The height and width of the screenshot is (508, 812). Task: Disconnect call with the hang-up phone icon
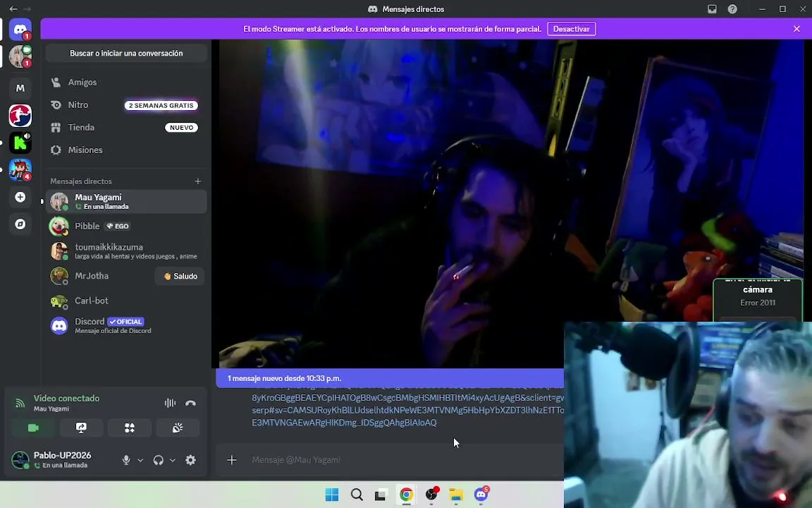pyautogui.click(x=190, y=403)
